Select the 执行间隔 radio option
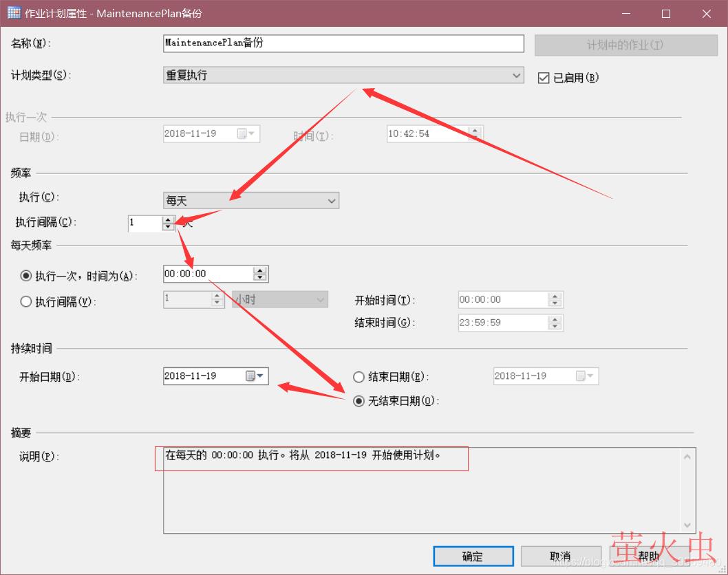The height and width of the screenshot is (575, 728). (26, 301)
